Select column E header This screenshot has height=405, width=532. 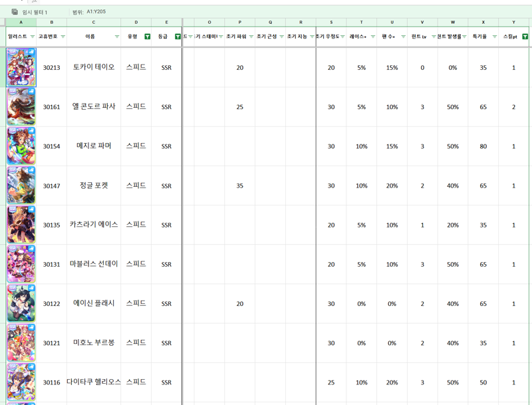[167, 22]
